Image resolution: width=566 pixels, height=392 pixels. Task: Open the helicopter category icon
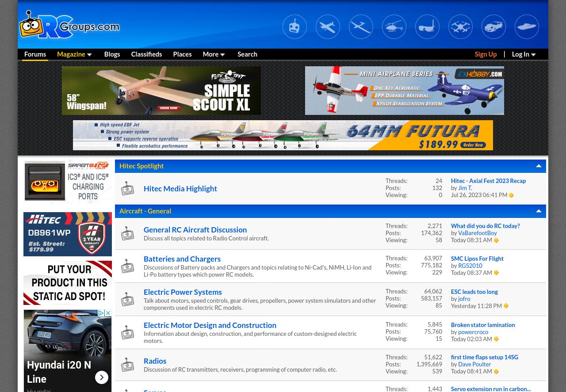tap(394, 27)
